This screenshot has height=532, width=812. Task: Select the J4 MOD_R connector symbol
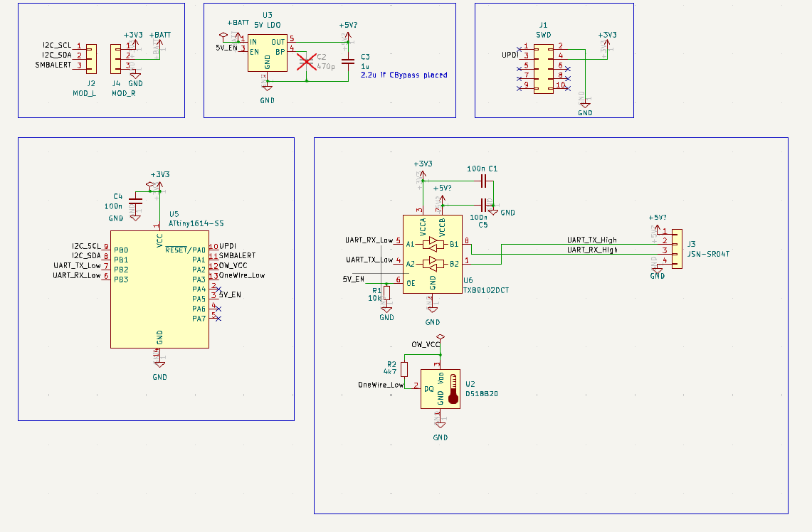pyautogui.click(x=115, y=59)
